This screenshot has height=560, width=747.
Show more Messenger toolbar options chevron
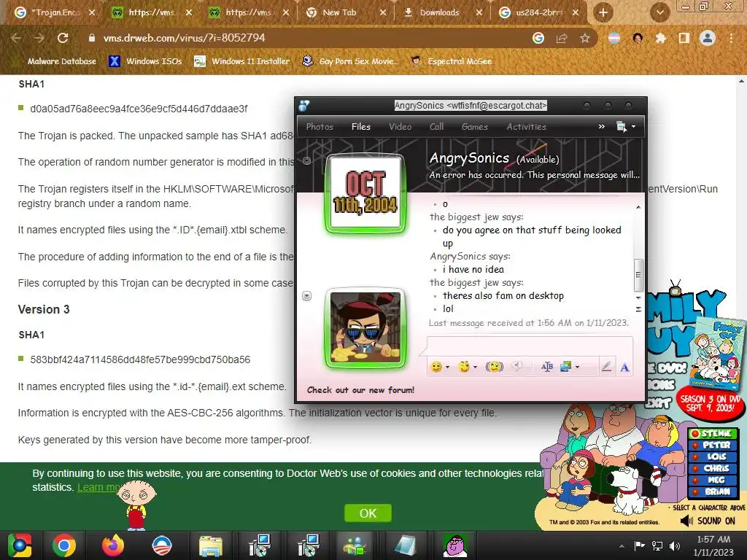coord(602,127)
